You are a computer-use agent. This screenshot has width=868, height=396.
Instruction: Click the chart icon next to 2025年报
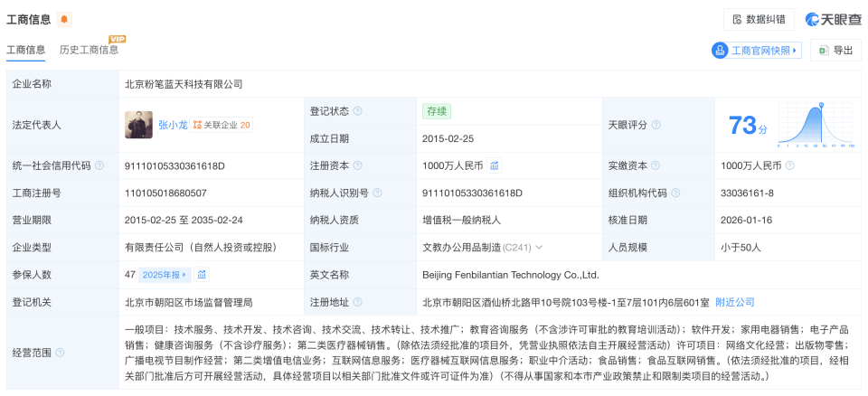point(202,274)
